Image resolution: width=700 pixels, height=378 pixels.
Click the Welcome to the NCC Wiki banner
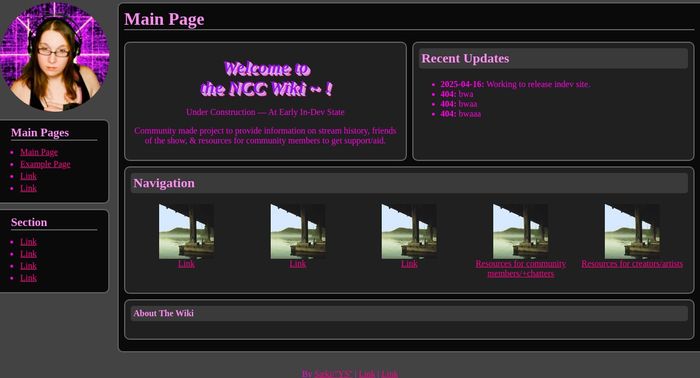tap(266, 79)
